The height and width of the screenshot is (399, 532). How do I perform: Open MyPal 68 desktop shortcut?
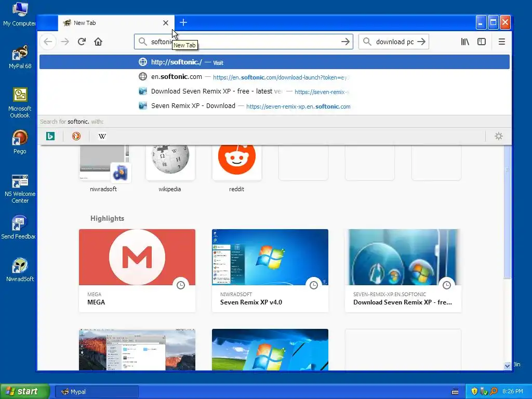pyautogui.click(x=20, y=57)
